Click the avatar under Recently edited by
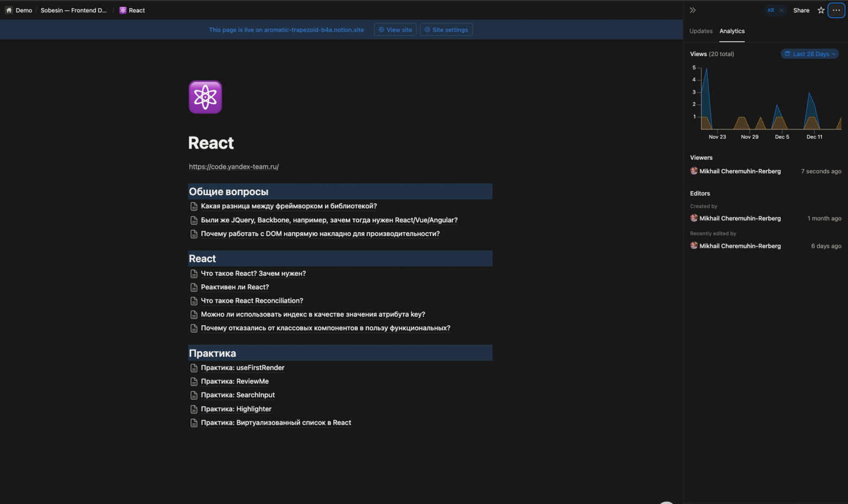The height and width of the screenshot is (504, 848). (694, 246)
